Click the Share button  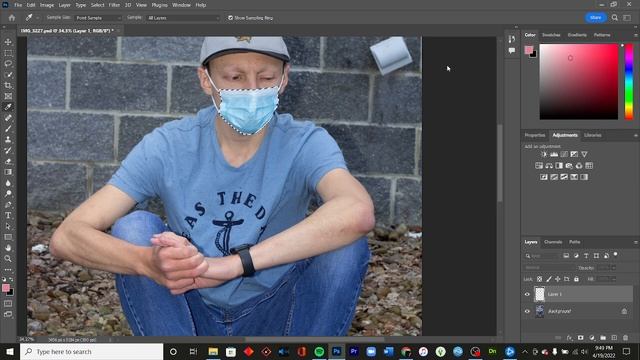point(596,18)
